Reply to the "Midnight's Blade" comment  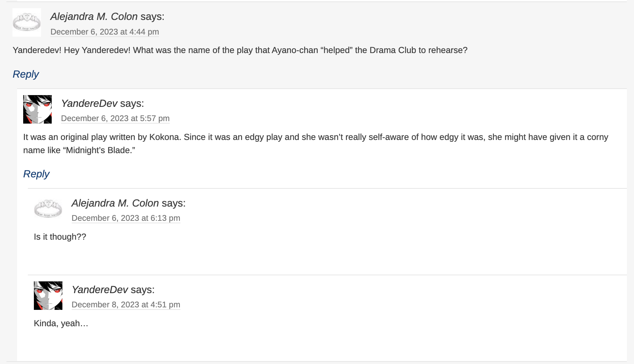pyautogui.click(x=36, y=174)
